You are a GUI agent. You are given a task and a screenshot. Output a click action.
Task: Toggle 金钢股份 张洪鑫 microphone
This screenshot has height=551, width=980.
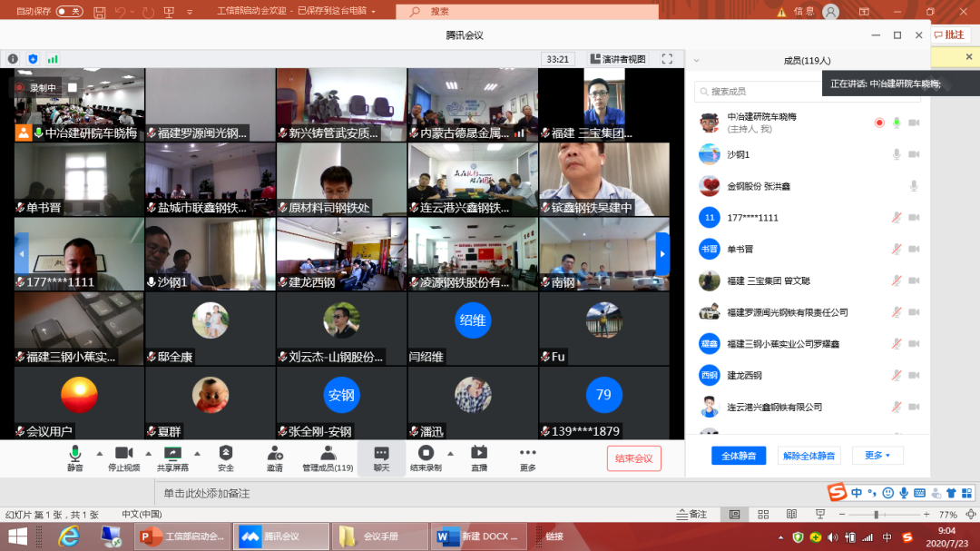coord(913,186)
